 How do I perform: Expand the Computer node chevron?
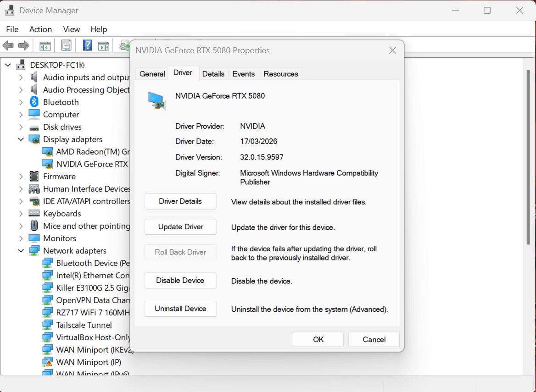pos(21,115)
